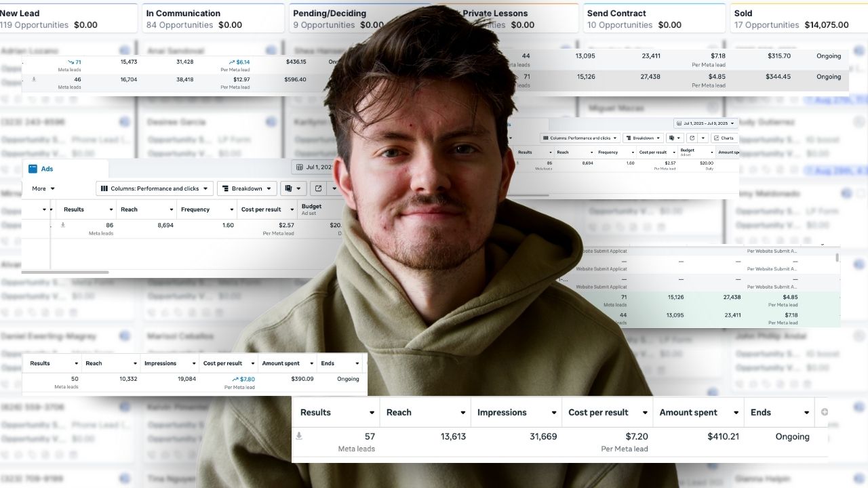This screenshot has height=488, width=868.
Task: Click the $436.15 amount value
Action: pos(295,62)
